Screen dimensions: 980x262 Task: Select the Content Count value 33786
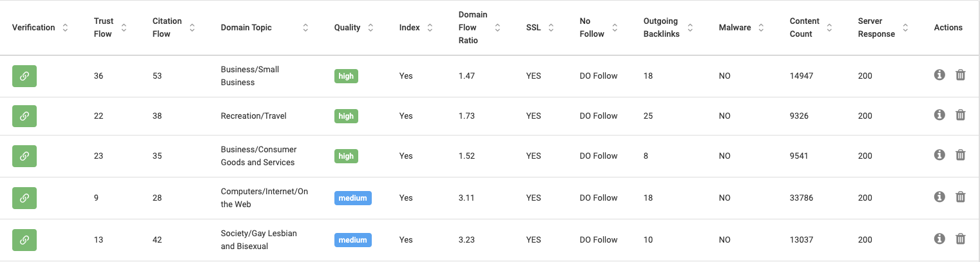[x=802, y=198]
